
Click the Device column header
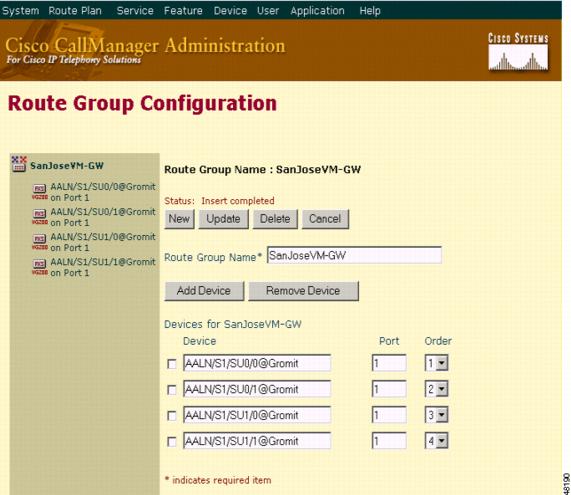point(200,341)
